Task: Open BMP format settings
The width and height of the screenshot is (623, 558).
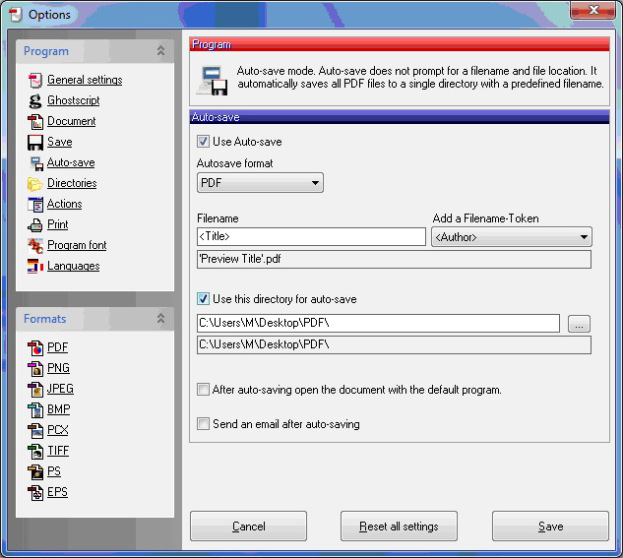Action: click(x=59, y=409)
